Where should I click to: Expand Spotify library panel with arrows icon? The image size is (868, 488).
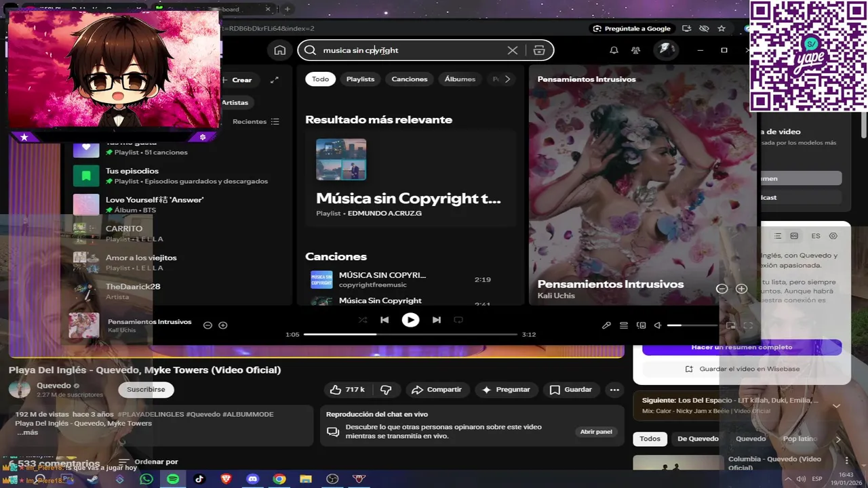pos(274,80)
